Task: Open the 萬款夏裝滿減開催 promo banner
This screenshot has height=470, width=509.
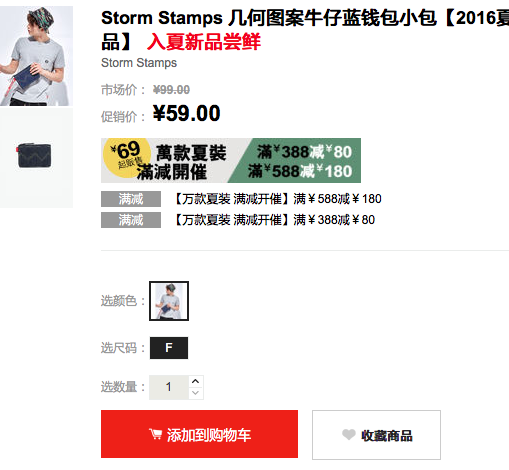Action: click(231, 160)
